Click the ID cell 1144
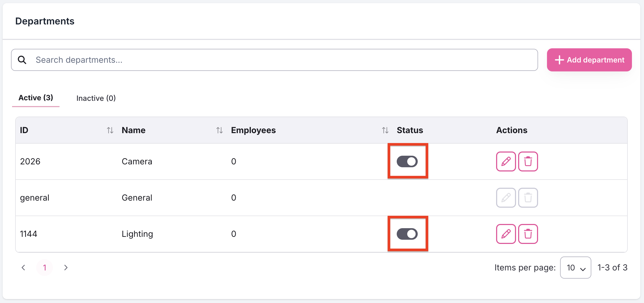This screenshot has width=644, height=303. tap(29, 234)
